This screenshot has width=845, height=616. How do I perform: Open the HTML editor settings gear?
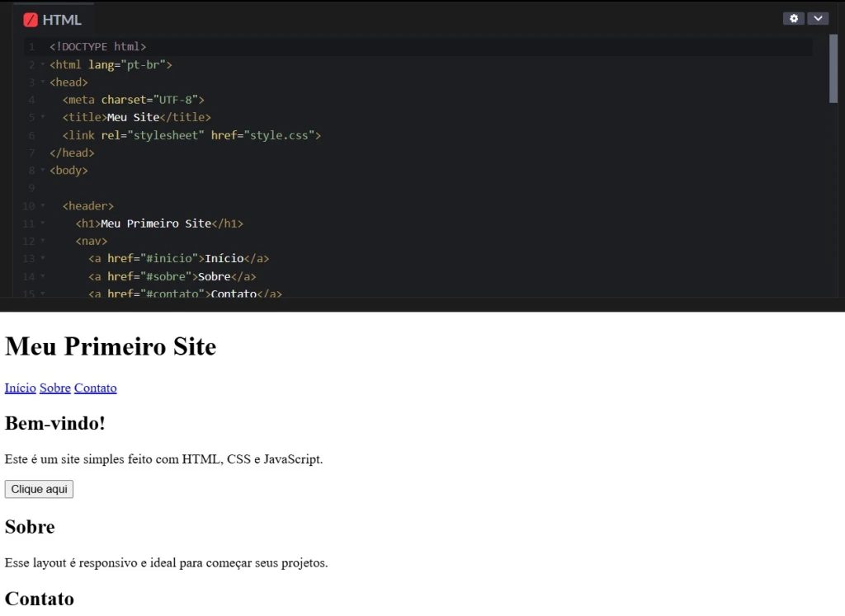(793, 17)
